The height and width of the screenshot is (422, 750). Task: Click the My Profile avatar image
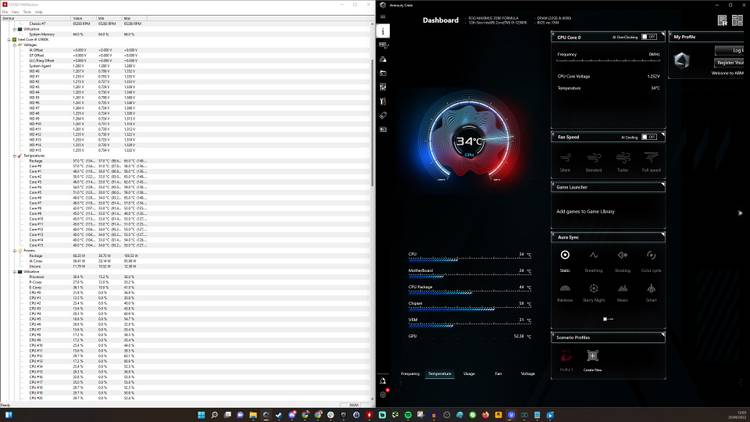point(682,60)
